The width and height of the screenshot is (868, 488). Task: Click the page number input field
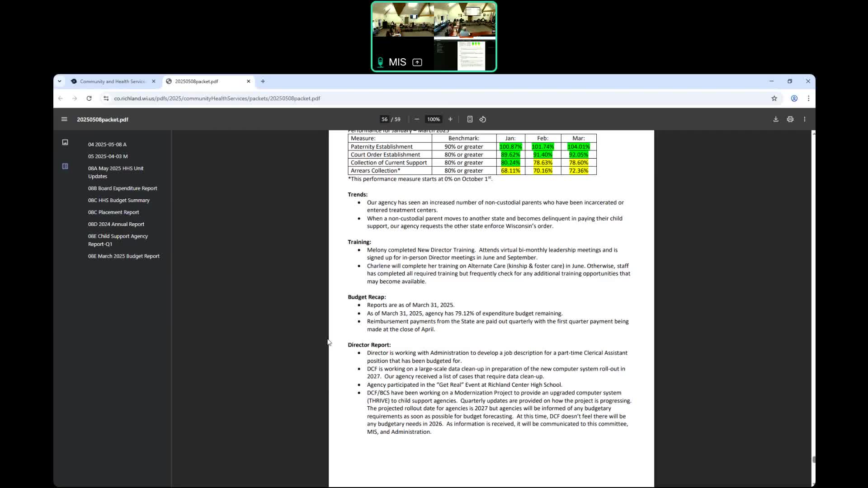[x=384, y=119]
